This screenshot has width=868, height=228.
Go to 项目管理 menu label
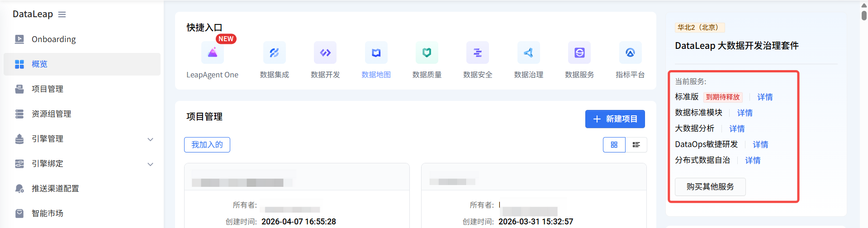tap(47, 89)
